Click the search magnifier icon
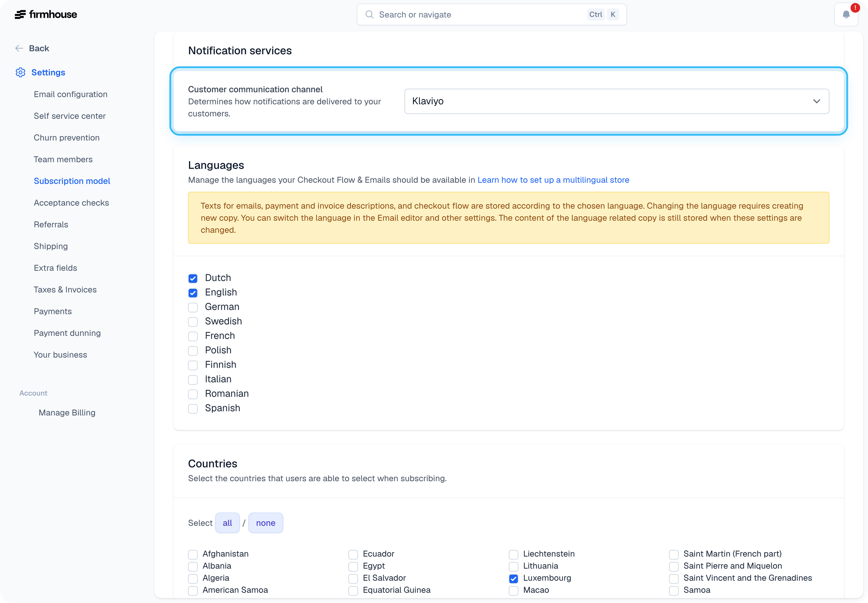The width and height of the screenshot is (868, 603). click(370, 14)
